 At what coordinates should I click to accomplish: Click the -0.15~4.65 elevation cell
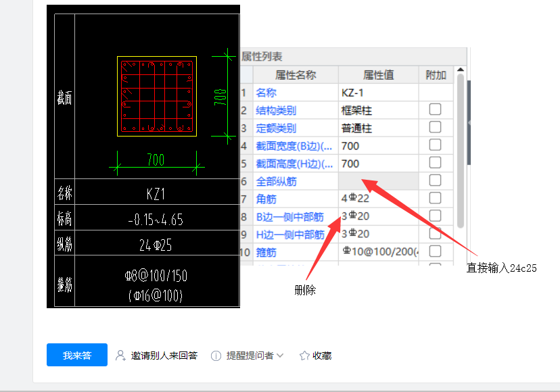pos(156,220)
